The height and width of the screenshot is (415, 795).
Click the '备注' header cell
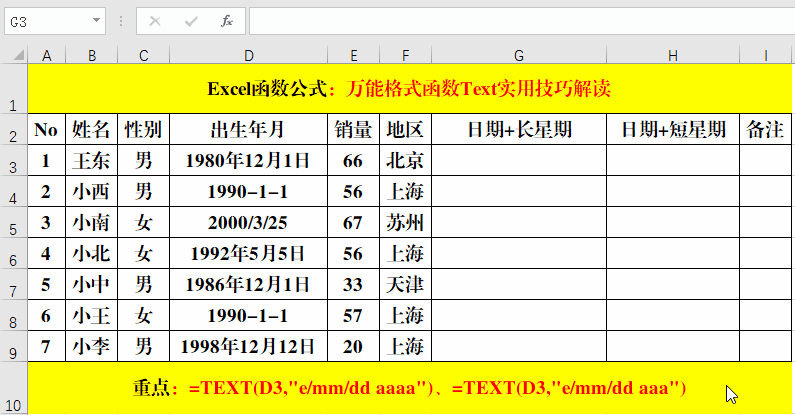tap(766, 129)
